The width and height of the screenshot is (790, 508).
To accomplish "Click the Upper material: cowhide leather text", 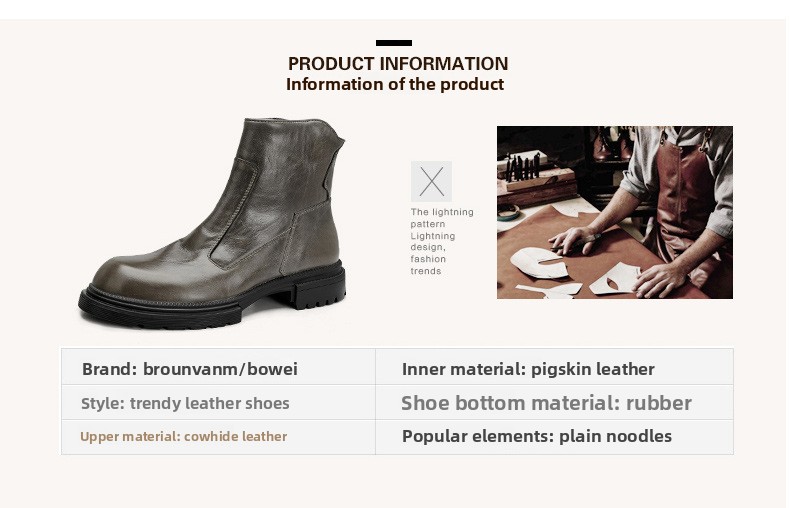I will (183, 436).
